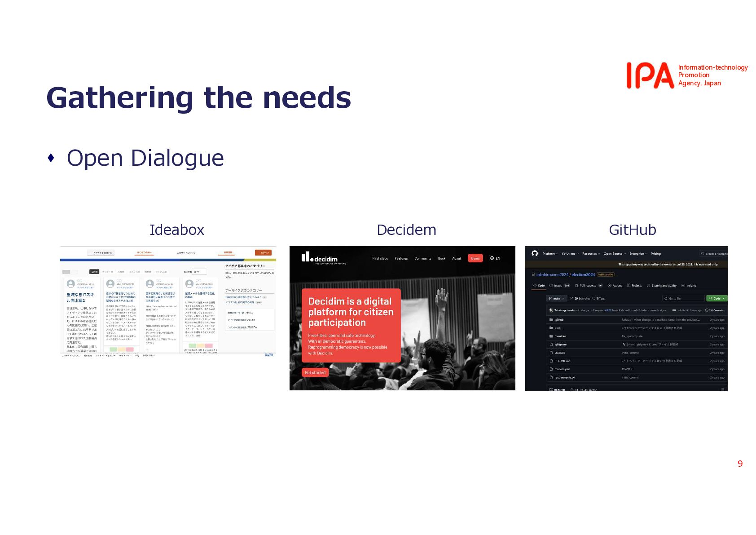756x535 pixels.
Task: Expand the Resources menu on GitHub
Action: pos(591,254)
